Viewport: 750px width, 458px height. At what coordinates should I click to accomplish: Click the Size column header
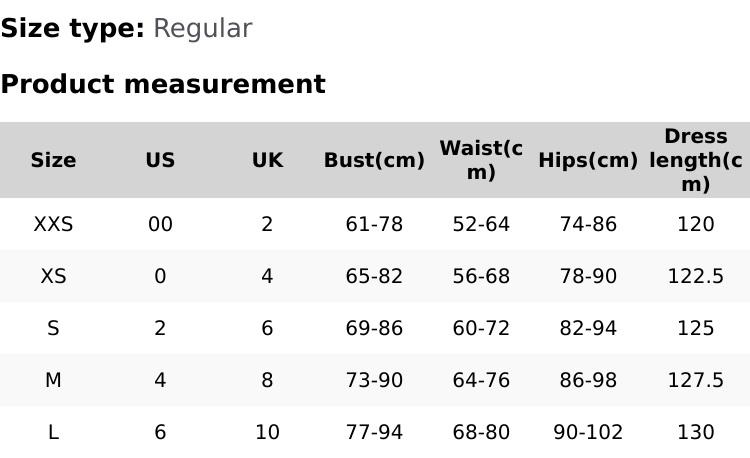click(53, 160)
